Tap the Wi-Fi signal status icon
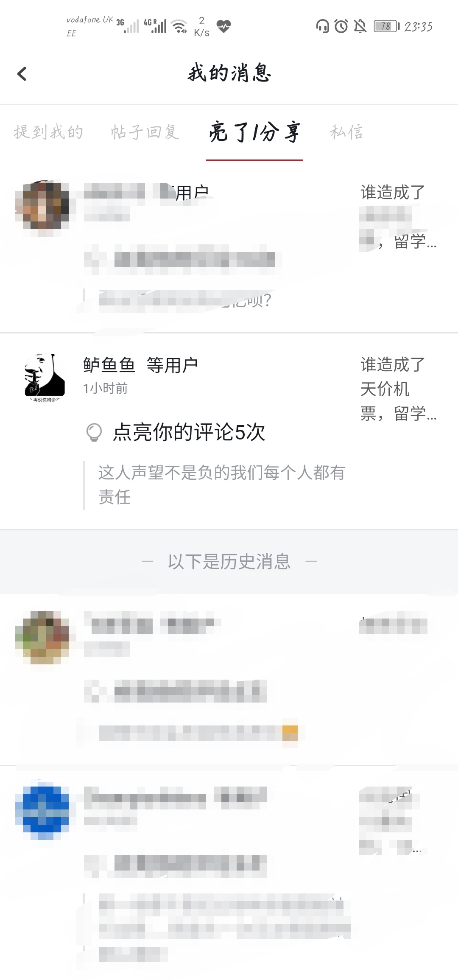The height and width of the screenshot is (980, 458). pos(180,26)
